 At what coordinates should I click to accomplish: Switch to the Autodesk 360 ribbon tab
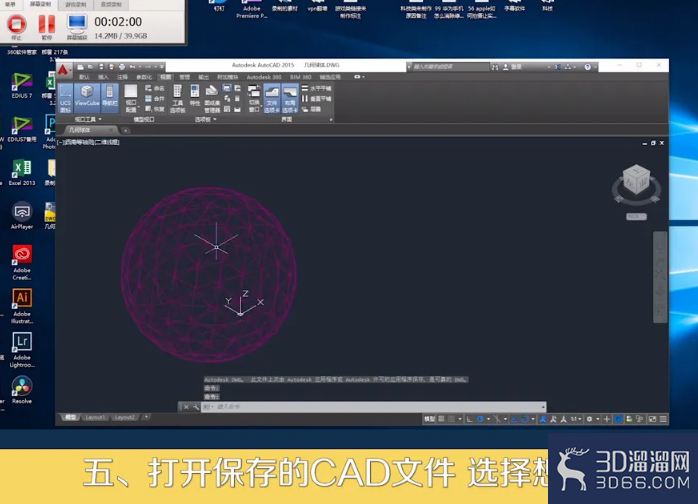point(264,77)
